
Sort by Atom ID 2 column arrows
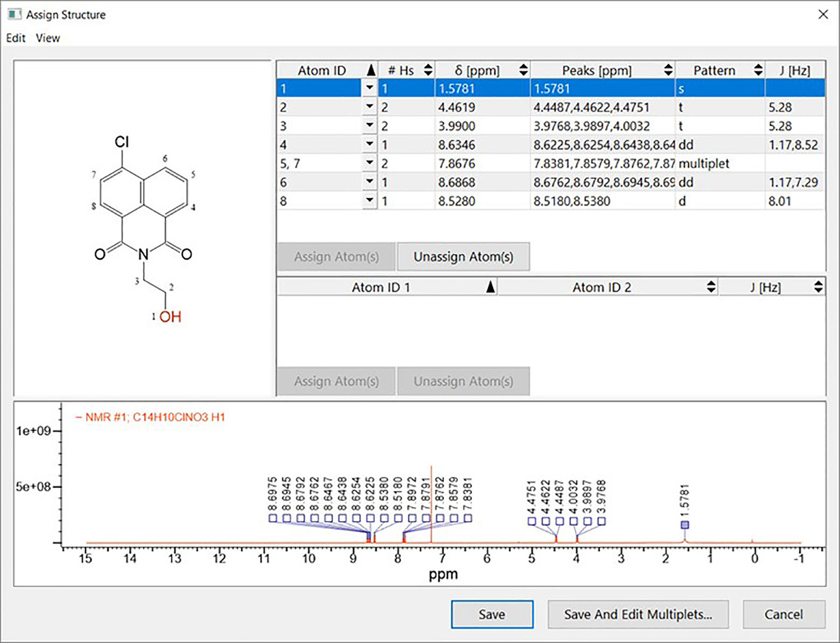710,287
